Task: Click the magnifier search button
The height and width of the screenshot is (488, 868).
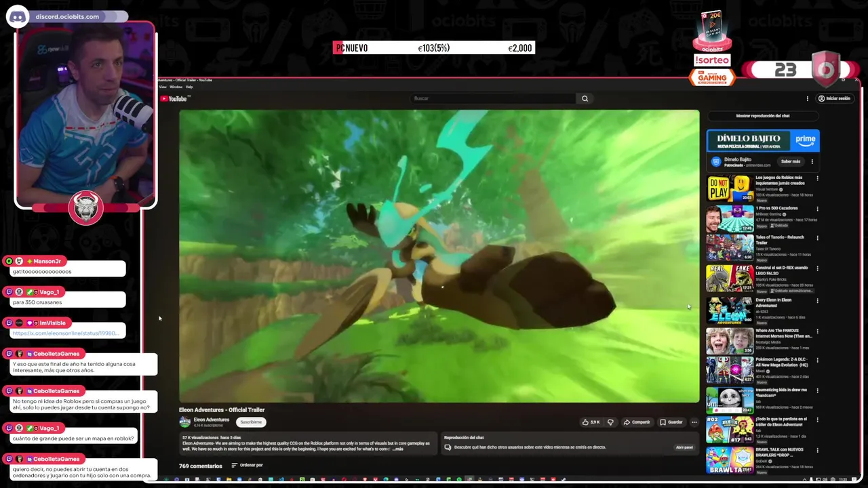Action: pos(585,98)
